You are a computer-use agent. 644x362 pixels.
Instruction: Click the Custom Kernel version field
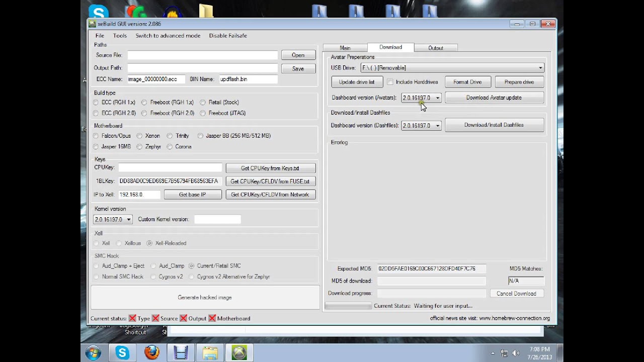click(217, 219)
